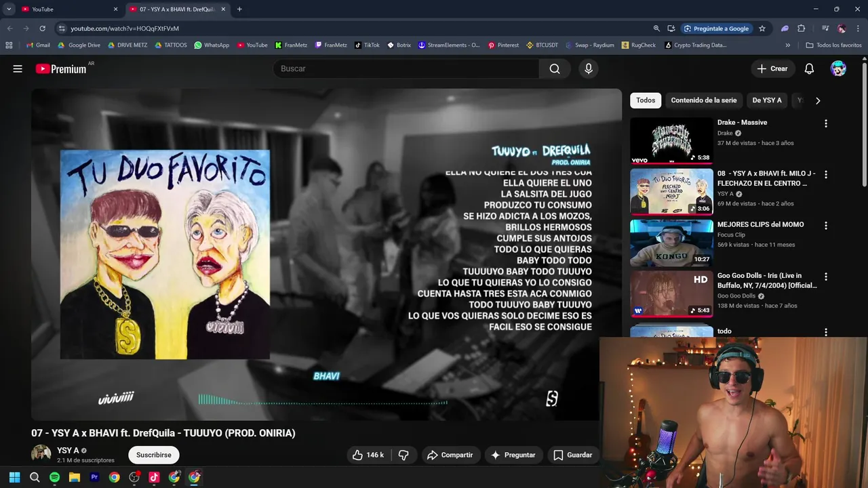Open Windows Start menu

(15, 477)
